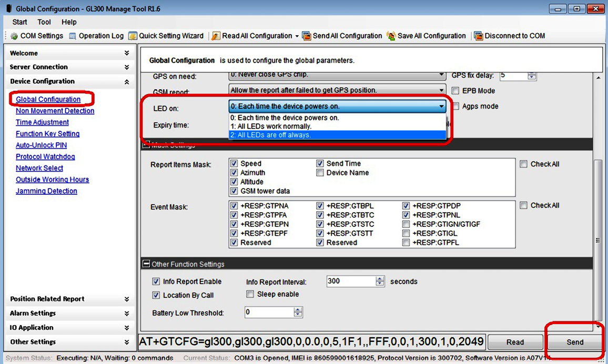
Task: Open the Help menu
Action: pyautogui.click(x=69, y=22)
